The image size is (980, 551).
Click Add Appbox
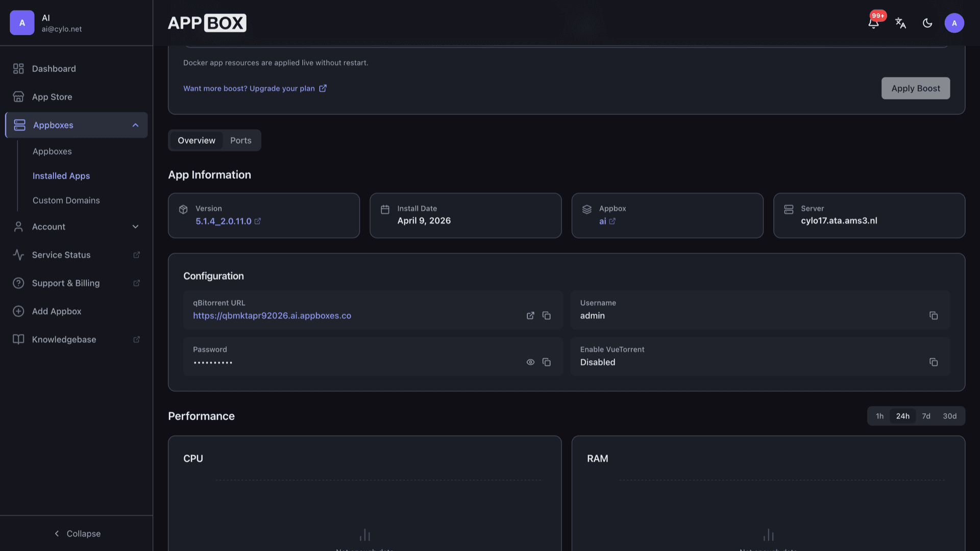[77, 311]
